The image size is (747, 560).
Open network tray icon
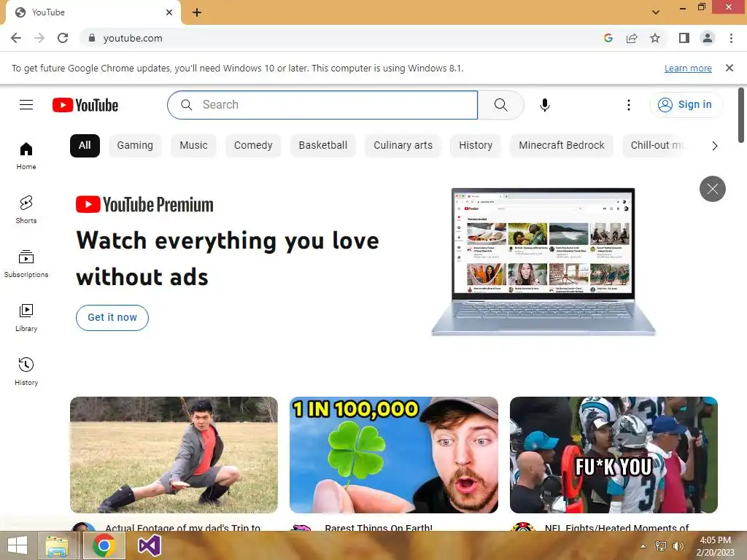(661, 545)
